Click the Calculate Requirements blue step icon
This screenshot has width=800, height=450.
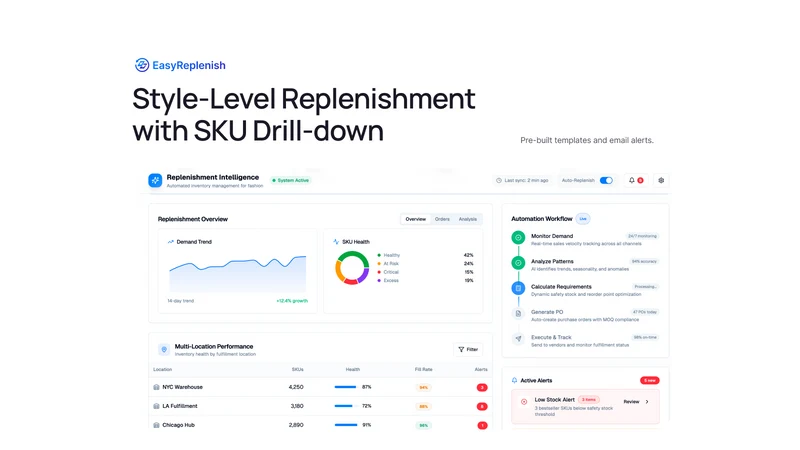tap(518, 288)
